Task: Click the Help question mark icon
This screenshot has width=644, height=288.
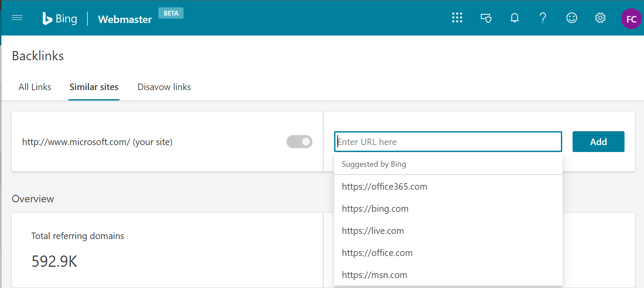Action: click(x=543, y=18)
